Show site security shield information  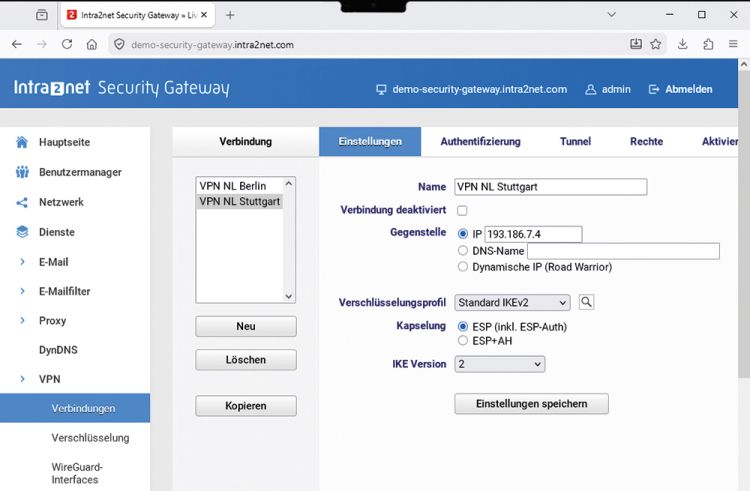pos(119,44)
